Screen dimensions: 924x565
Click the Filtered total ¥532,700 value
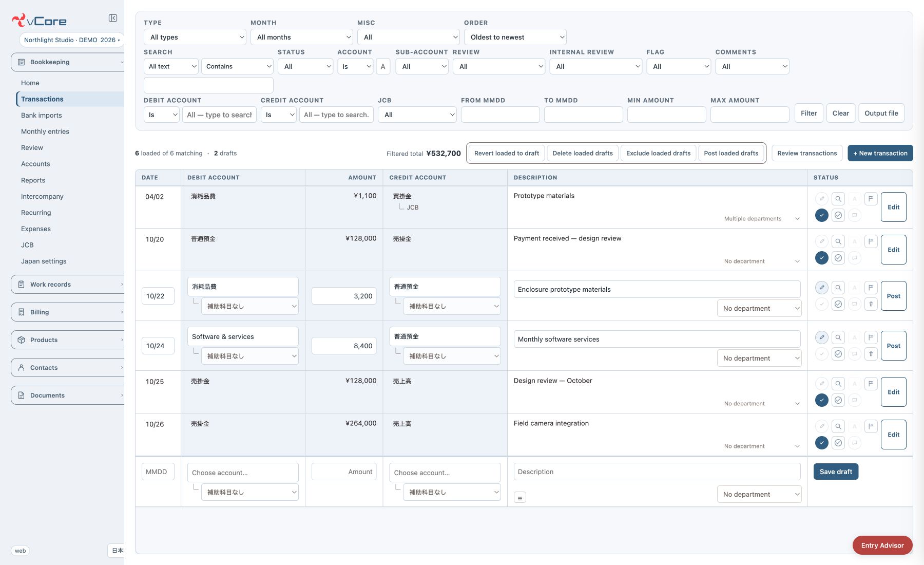click(444, 153)
